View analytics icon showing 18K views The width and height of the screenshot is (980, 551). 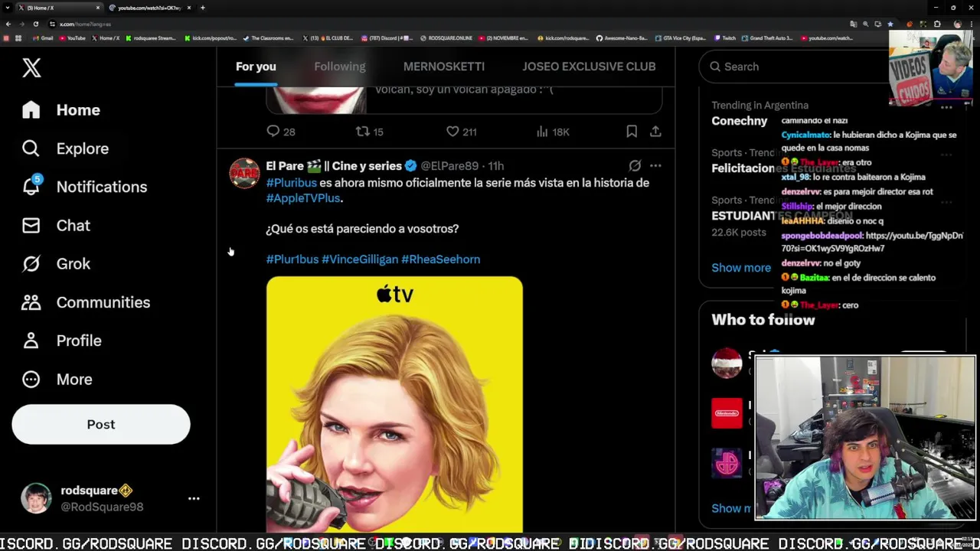click(542, 132)
